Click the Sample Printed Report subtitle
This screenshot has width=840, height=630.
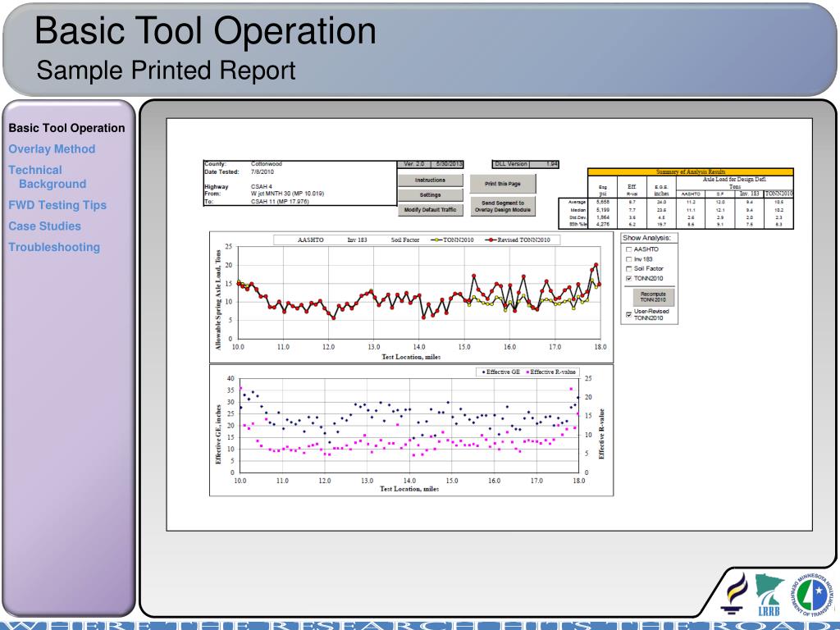(166, 71)
